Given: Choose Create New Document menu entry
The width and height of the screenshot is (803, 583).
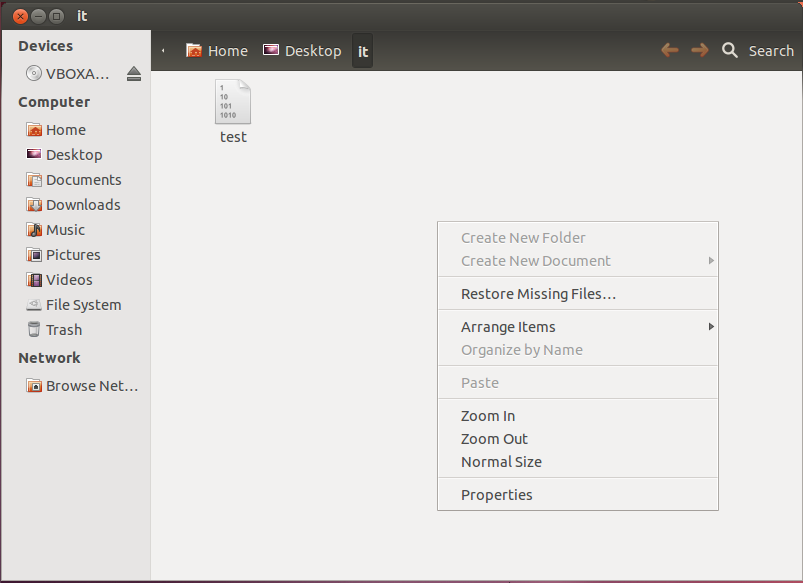Looking at the screenshot, I should click(x=578, y=261).
